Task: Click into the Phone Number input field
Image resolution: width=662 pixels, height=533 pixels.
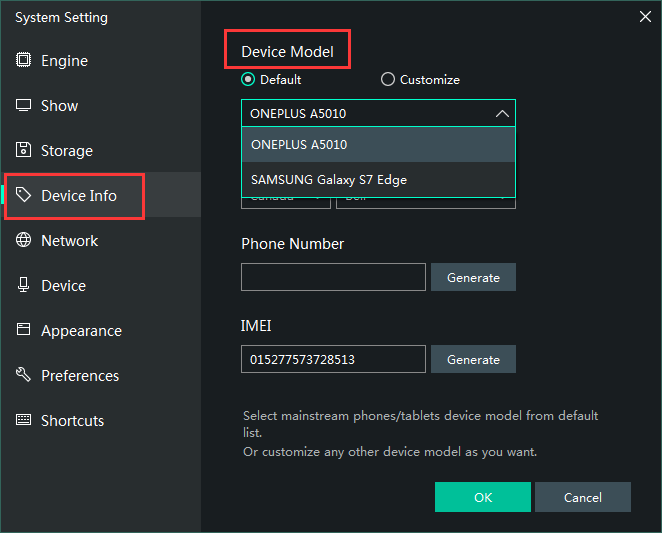Action: click(x=333, y=277)
